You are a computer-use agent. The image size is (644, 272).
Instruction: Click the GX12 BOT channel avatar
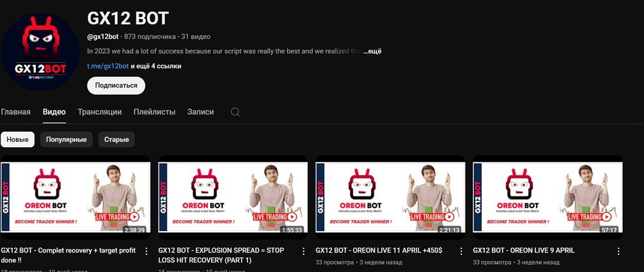pyautogui.click(x=39, y=52)
